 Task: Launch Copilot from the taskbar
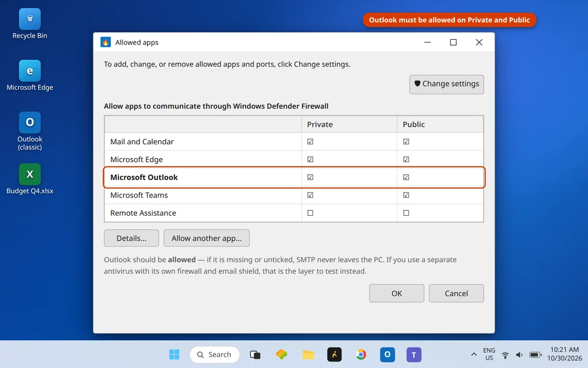click(x=281, y=354)
